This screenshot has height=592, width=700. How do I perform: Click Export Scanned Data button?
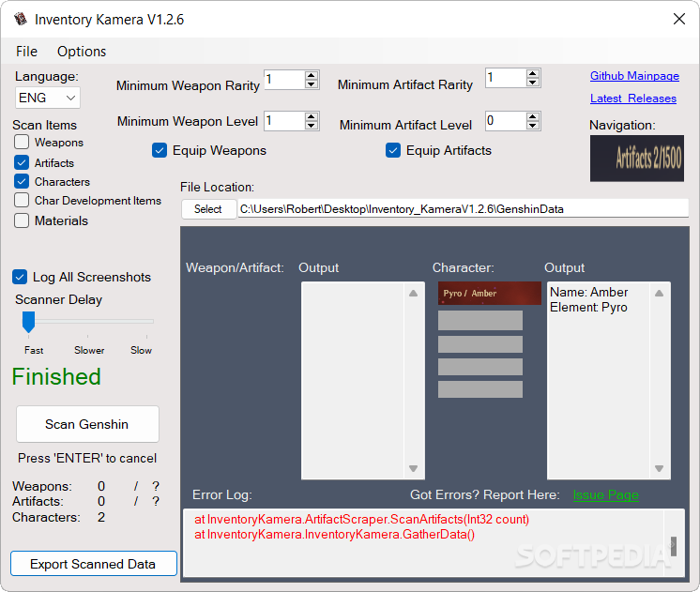[x=93, y=564]
